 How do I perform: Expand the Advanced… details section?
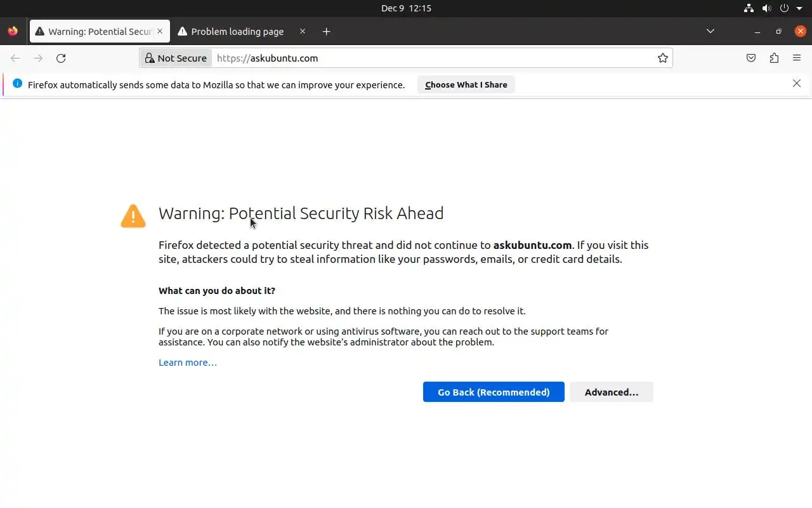[611, 392]
